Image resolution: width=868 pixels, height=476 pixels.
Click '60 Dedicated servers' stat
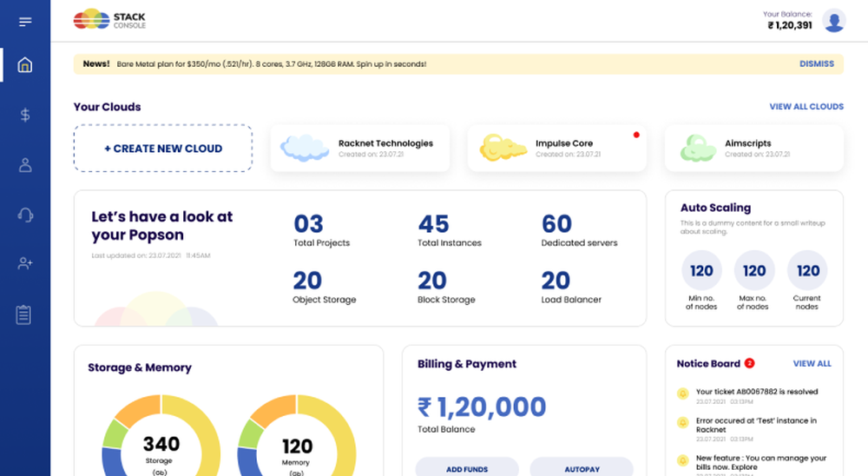[x=579, y=230]
